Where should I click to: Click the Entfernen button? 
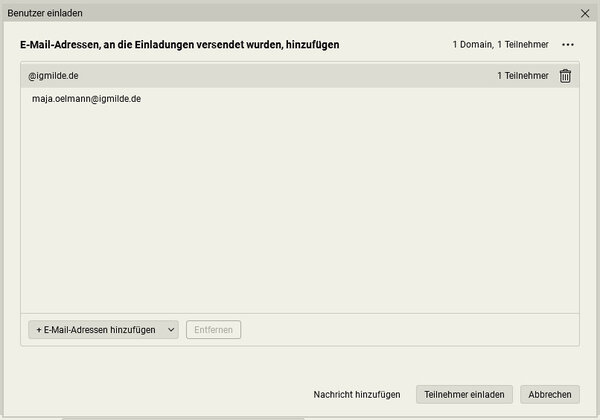point(214,330)
